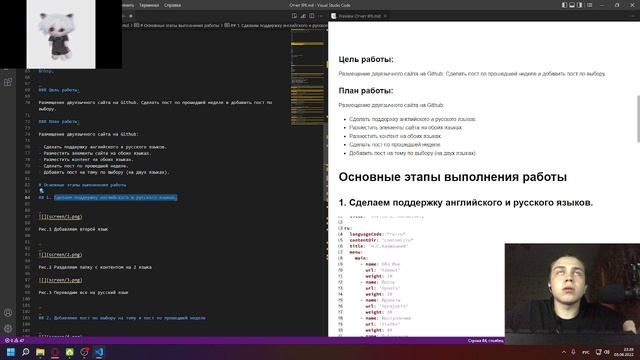640x360 pixels.
Task: Click preview heading Цель работы:
Action: tap(366, 60)
